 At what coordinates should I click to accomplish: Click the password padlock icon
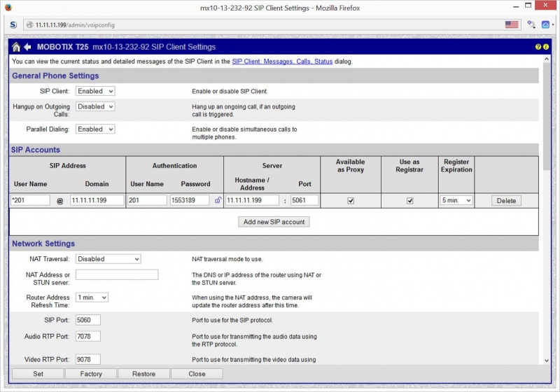click(218, 200)
